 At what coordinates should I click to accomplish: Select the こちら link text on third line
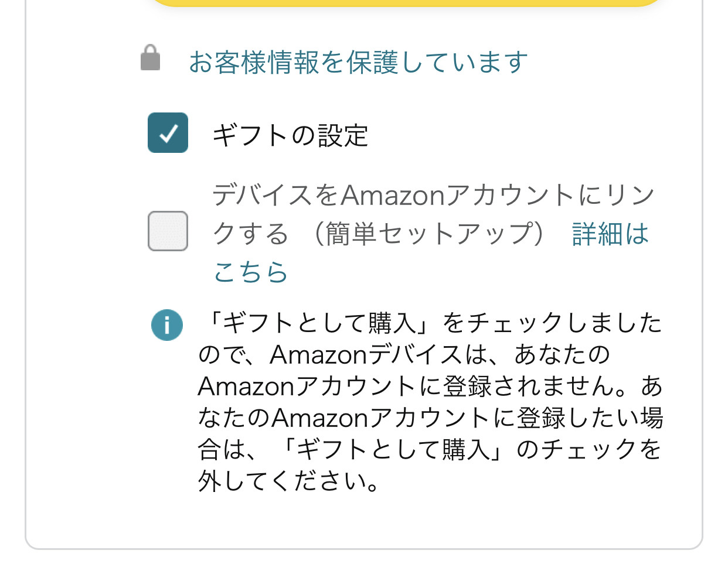(251, 272)
